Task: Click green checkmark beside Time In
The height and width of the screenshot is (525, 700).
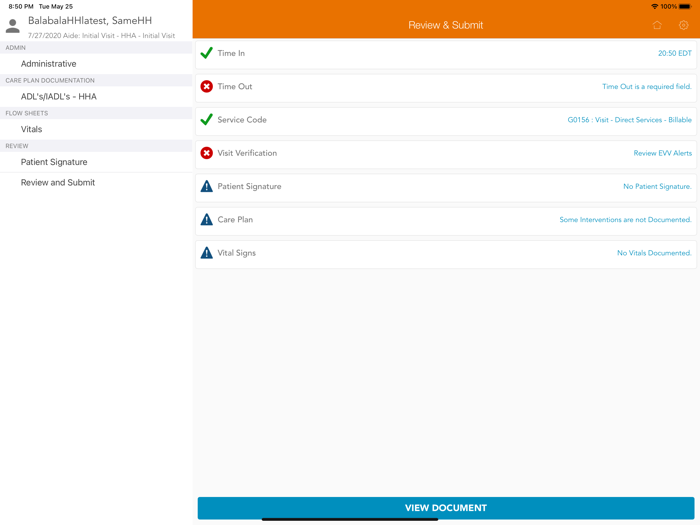Action: pos(206,53)
